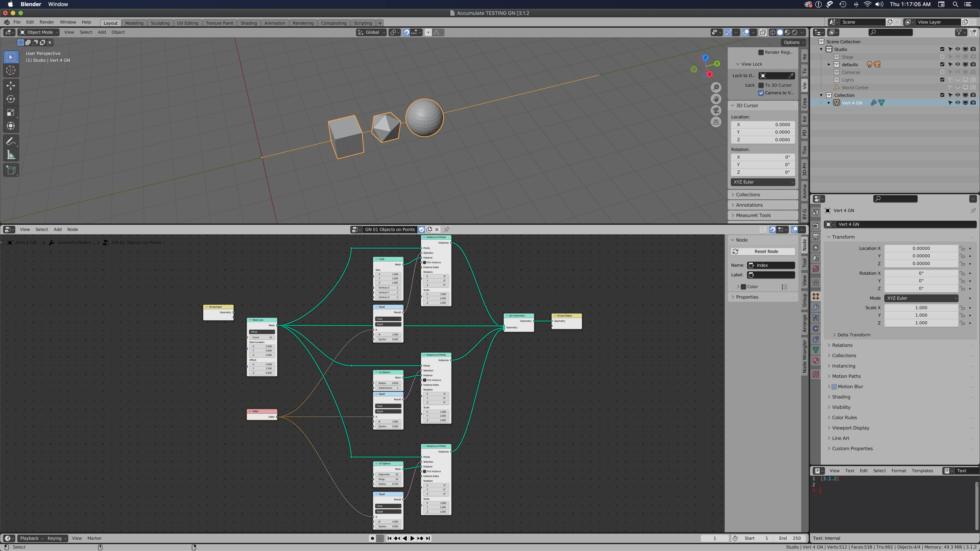This screenshot has height=551, width=980.
Task: Pin the node tree with pin icon
Action: (447, 229)
